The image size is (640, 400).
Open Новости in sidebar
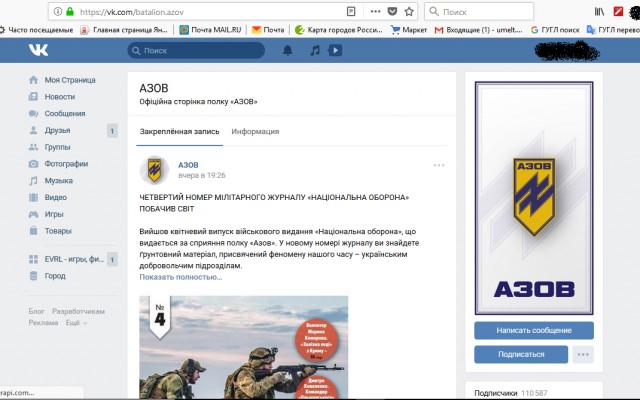[52, 97]
